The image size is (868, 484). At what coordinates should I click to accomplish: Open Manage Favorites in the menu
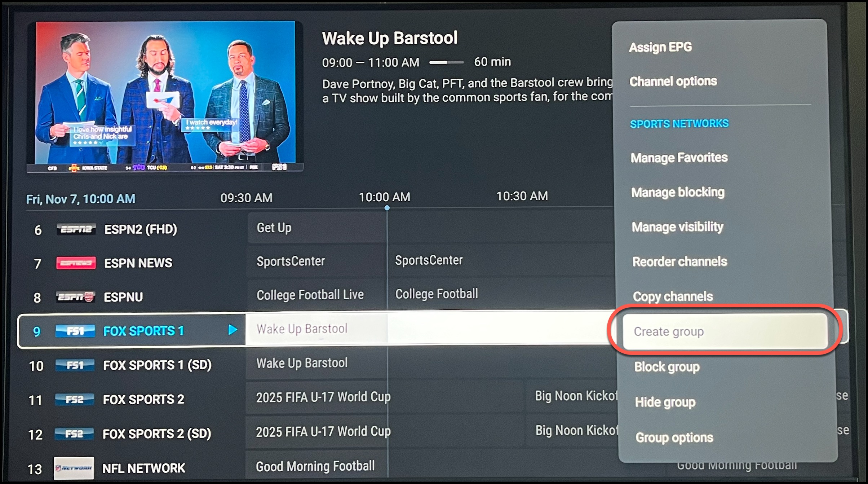pyautogui.click(x=679, y=158)
